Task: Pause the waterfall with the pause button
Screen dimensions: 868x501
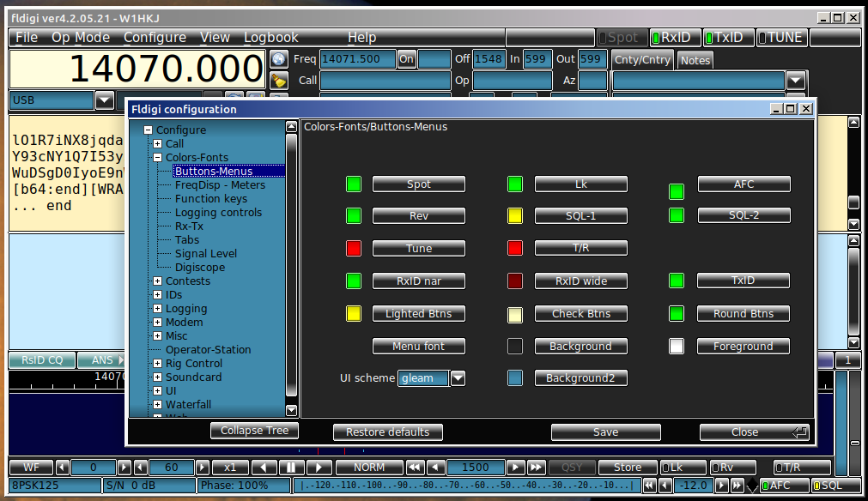Action: tap(291, 468)
